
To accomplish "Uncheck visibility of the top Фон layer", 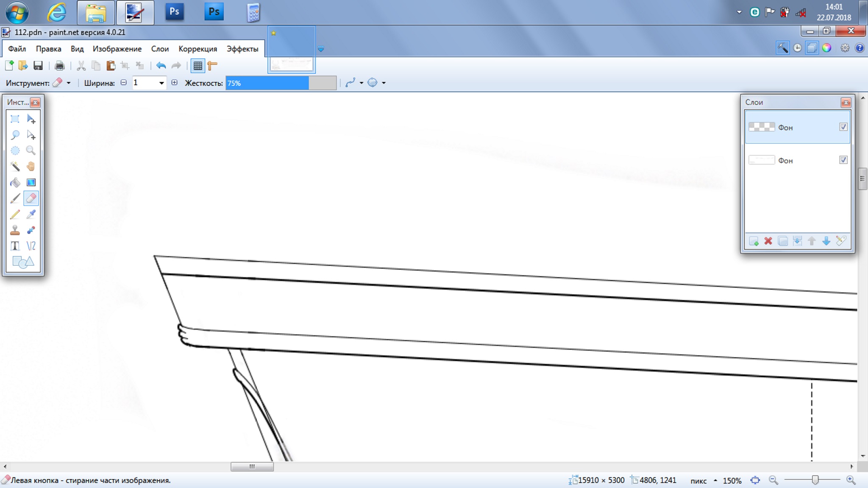I will tap(843, 127).
